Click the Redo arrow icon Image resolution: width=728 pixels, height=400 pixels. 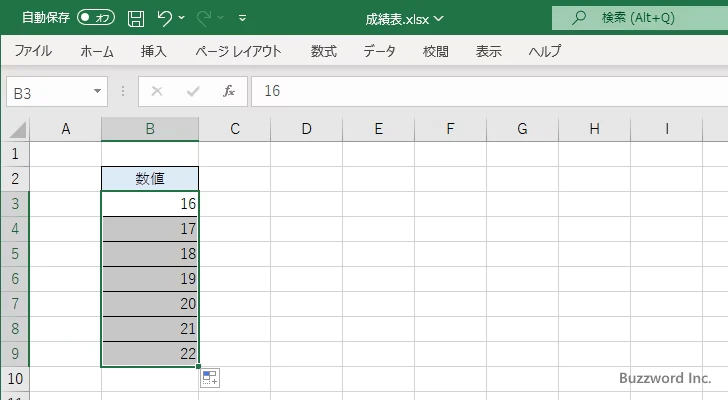point(204,18)
